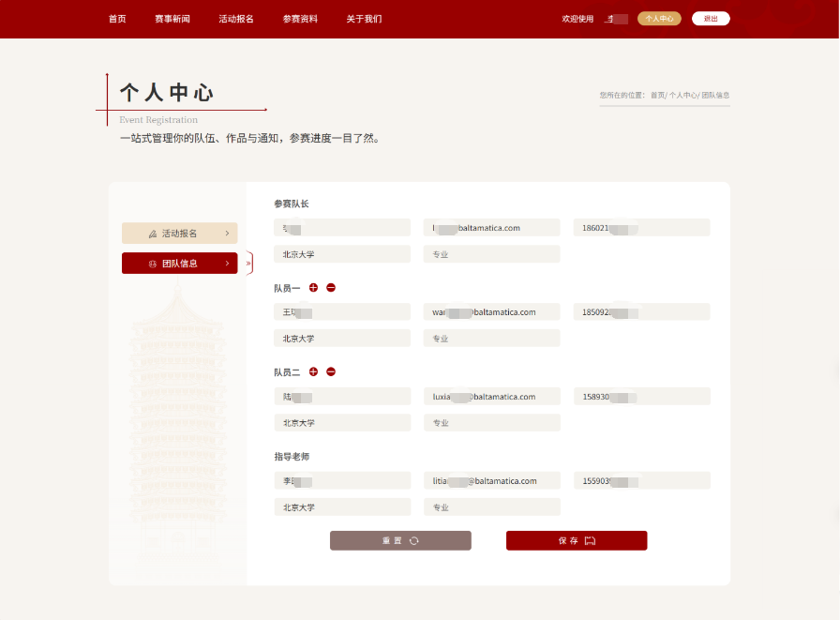This screenshot has width=840, height=620.
Task: Click the 指导老师 school field 北京大学
Action: pyautogui.click(x=342, y=507)
